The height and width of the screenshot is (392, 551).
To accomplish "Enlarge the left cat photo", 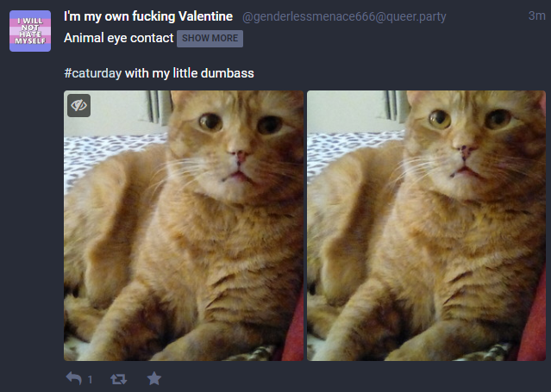I will tap(184, 226).
